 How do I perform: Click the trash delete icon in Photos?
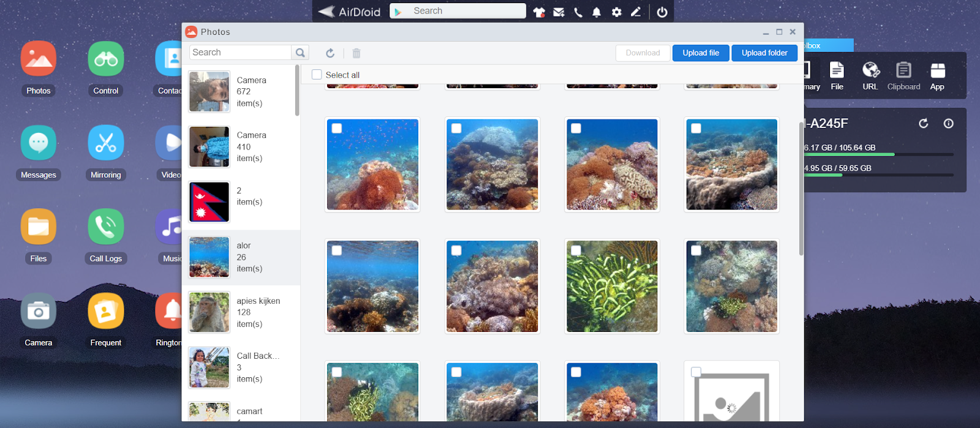pyautogui.click(x=356, y=53)
